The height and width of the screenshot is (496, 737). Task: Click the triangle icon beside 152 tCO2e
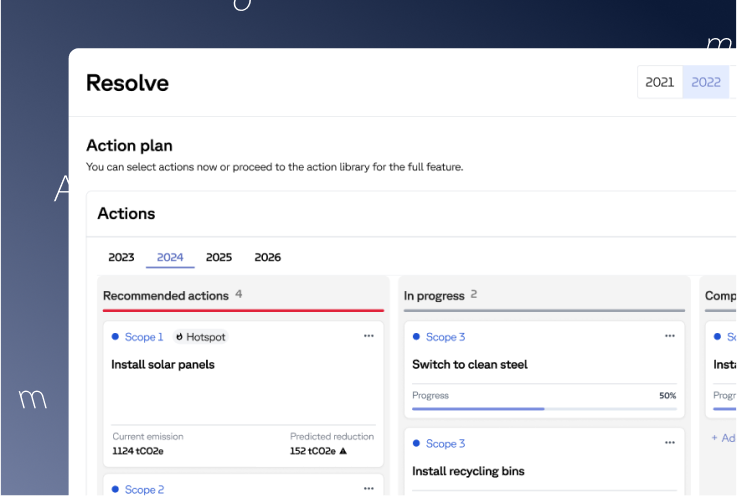tap(343, 451)
